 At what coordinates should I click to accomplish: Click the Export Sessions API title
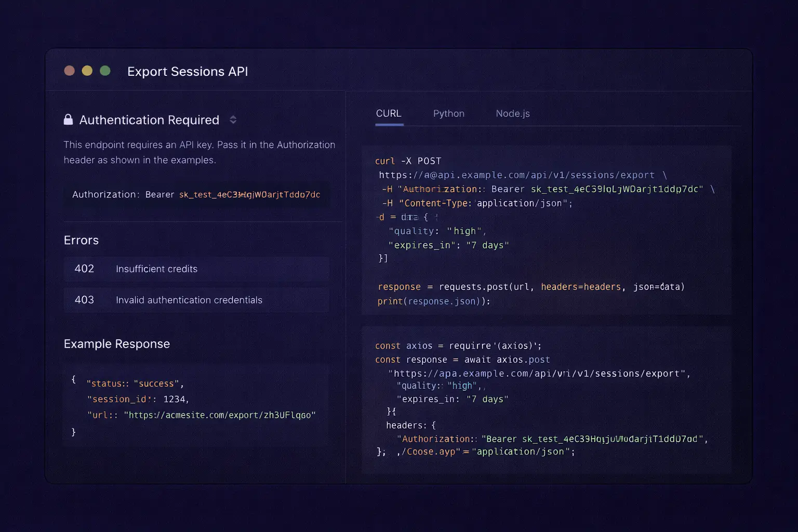tap(188, 71)
